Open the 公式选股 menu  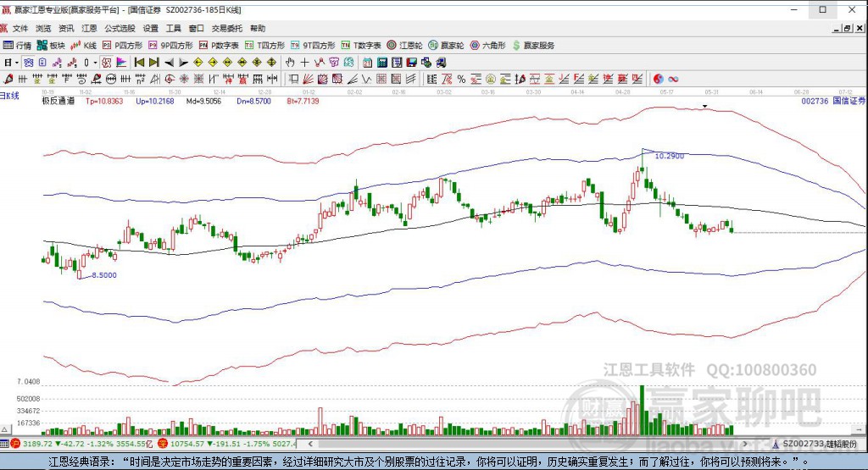(x=120, y=28)
